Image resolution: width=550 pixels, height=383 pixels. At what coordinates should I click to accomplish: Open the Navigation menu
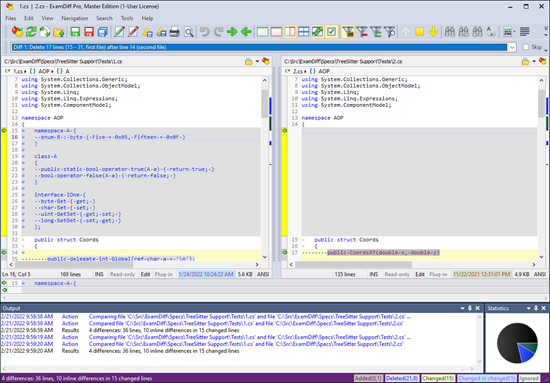(75, 18)
